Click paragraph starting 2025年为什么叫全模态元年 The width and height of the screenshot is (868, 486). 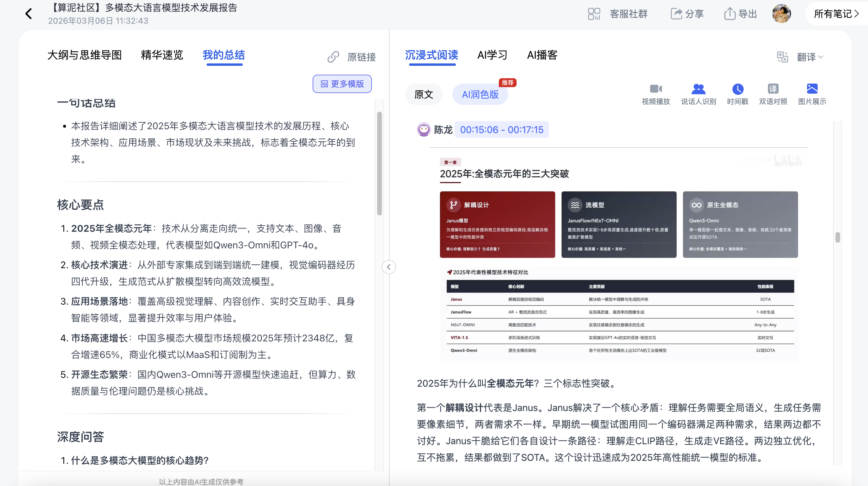click(517, 383)
